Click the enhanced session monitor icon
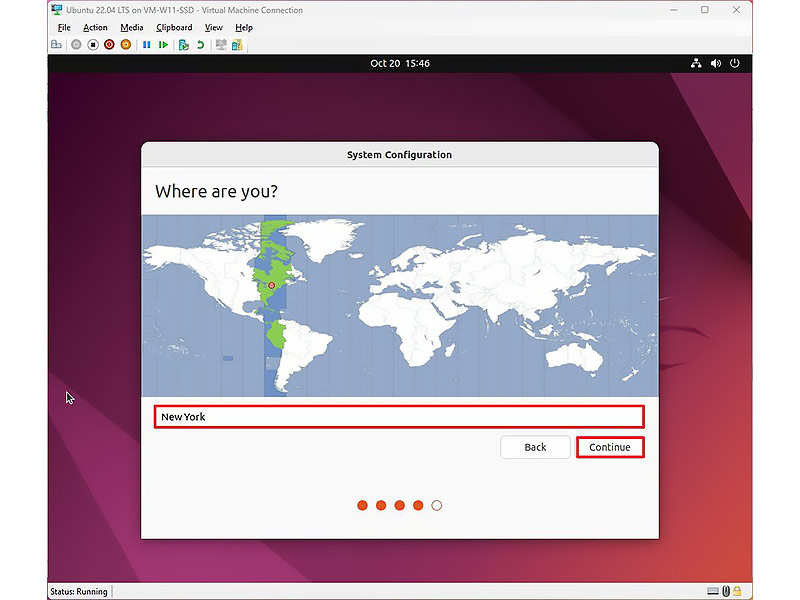Viewport: 800px width, 600px height. (x=221, y=45)
